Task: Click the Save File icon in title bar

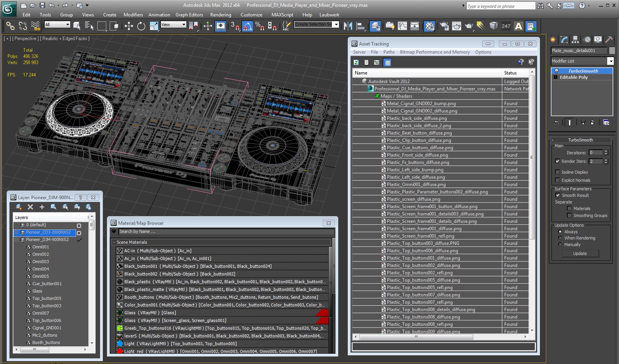Action: pyautogui.click(x=42, y=5)
